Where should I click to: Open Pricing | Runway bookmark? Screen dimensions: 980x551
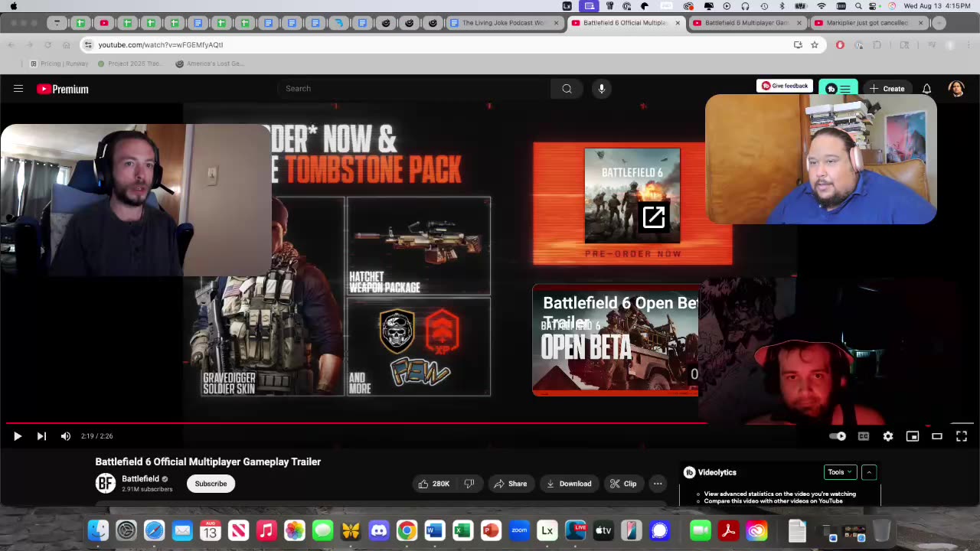[58, 64]
